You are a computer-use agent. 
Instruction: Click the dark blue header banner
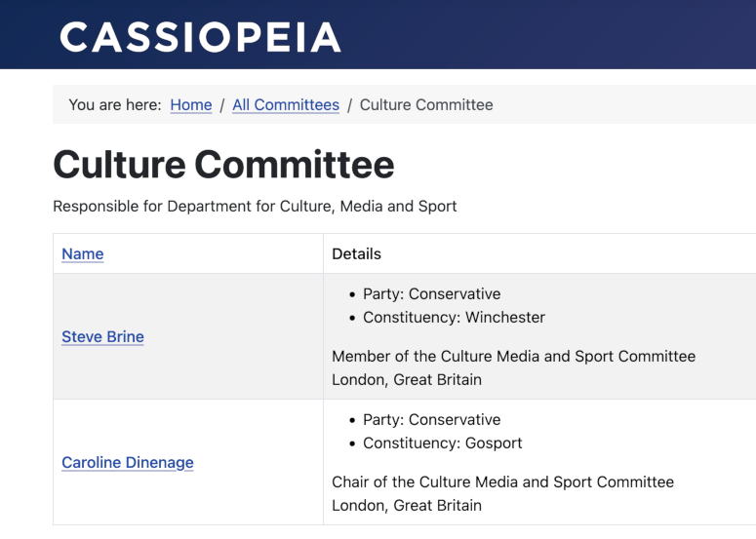click(546, 34)
